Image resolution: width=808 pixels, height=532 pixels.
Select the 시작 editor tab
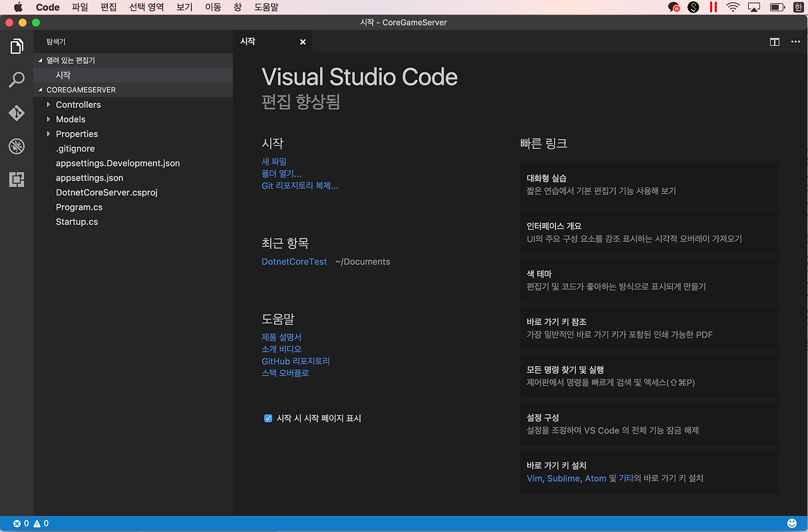(x=272, y=42)
